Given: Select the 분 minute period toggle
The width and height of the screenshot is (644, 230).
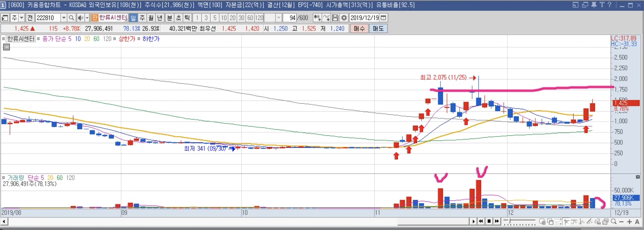Looking at the screenshot, I should [169, 18].
